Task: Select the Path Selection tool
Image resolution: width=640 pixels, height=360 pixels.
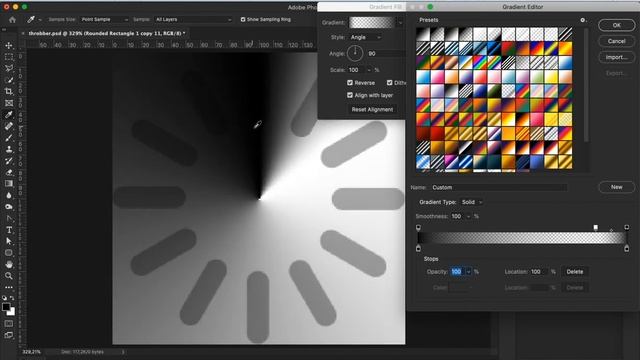Action: [x=9, y=241]
